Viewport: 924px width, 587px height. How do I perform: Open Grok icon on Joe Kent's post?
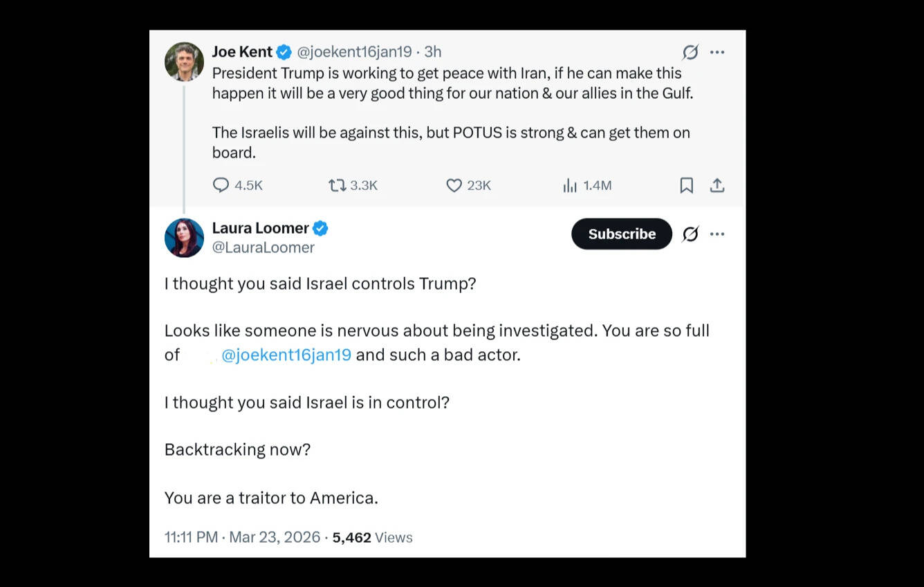tap(690, 53)
